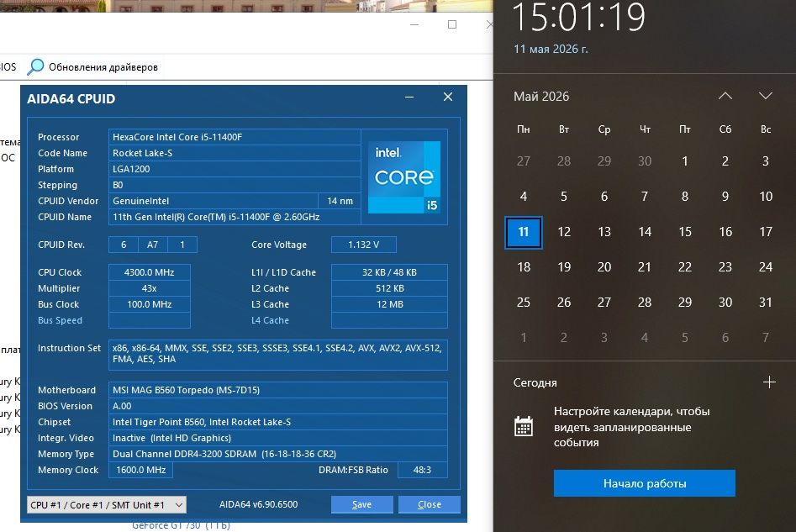The width and height of the screenshot is (796, 532).
Task: Click the GenuineIntel vendor value
Action: (213, 201)
